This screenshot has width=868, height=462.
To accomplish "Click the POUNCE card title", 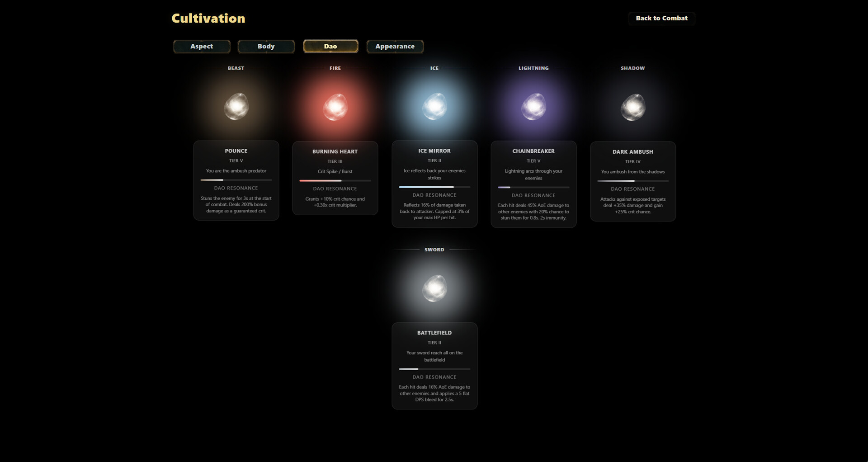I will (236, 151).
